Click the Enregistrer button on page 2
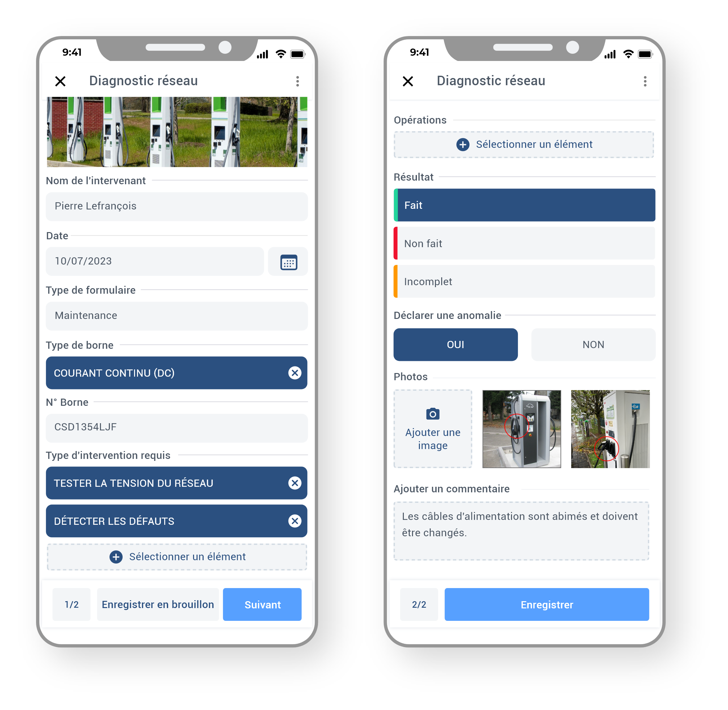The height and width of the screenshot is (710, 728). pos(546,604)
